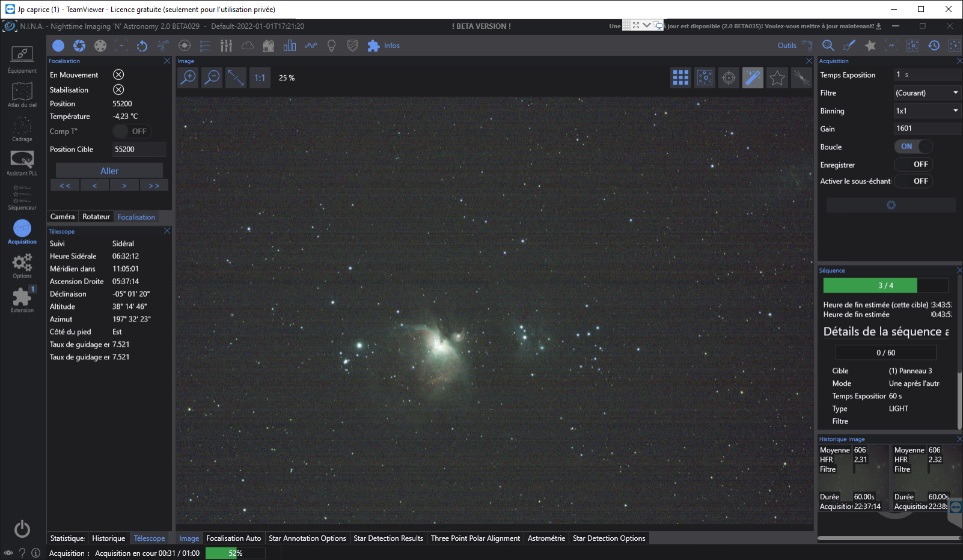The height and width of the screenshot is (560, 963).
Task: Open Atlas du ciel in sidebar
Action: pyautogui.click(x=22, y=94)
